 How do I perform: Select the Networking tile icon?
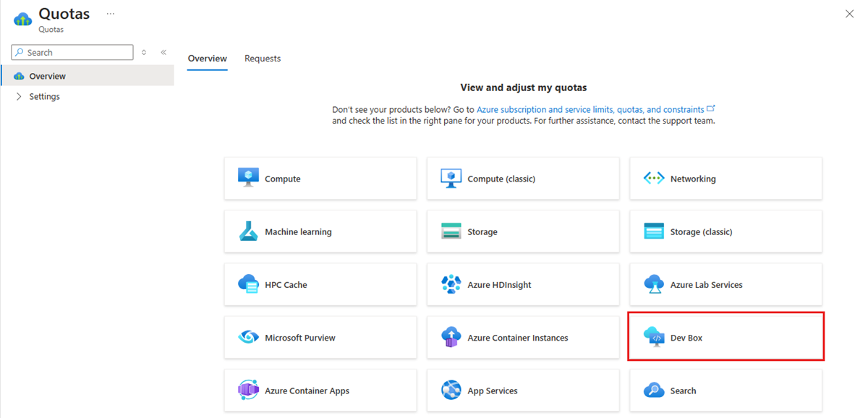coord(654,179)
